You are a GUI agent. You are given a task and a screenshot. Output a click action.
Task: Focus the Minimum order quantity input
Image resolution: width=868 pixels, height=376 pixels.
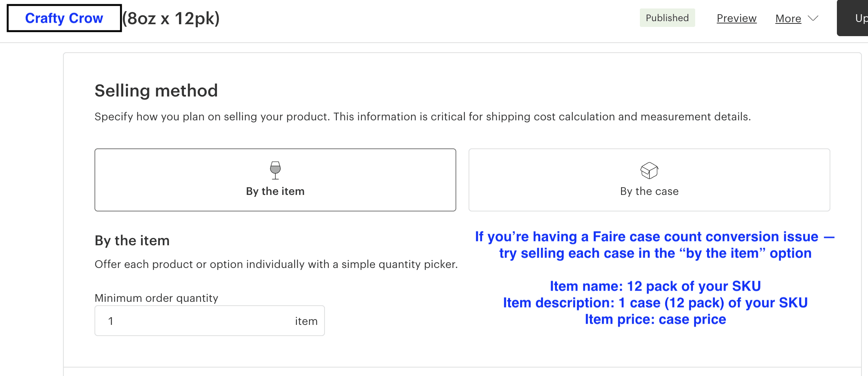209,320
